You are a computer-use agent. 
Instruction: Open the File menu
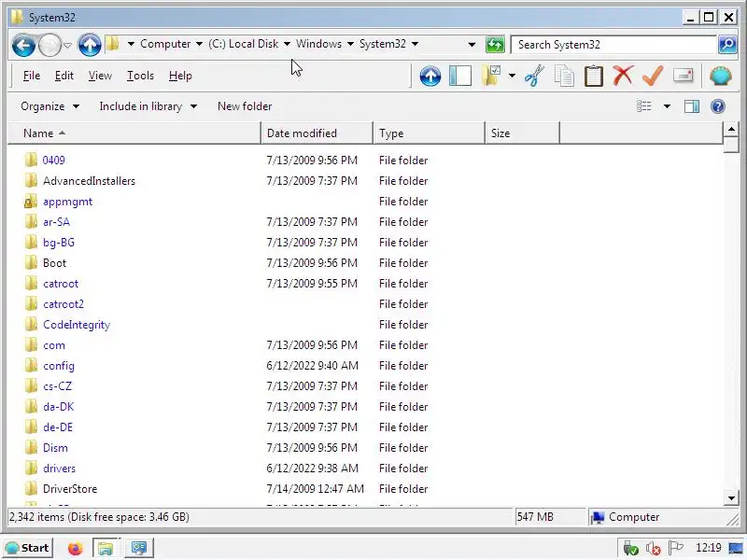pyautogui.click(x=32, y=76)
